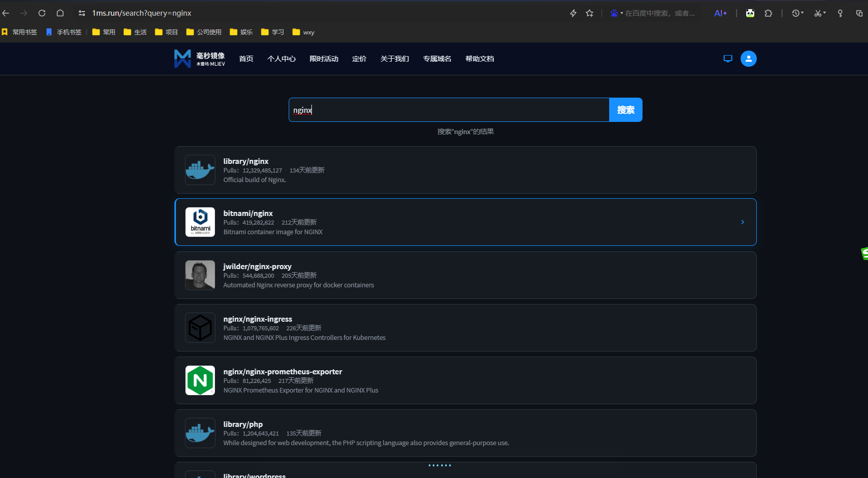868x478 pixels.
Task: Click the Docker whale icon for library/nginx
Action: [x=200, y=170]
